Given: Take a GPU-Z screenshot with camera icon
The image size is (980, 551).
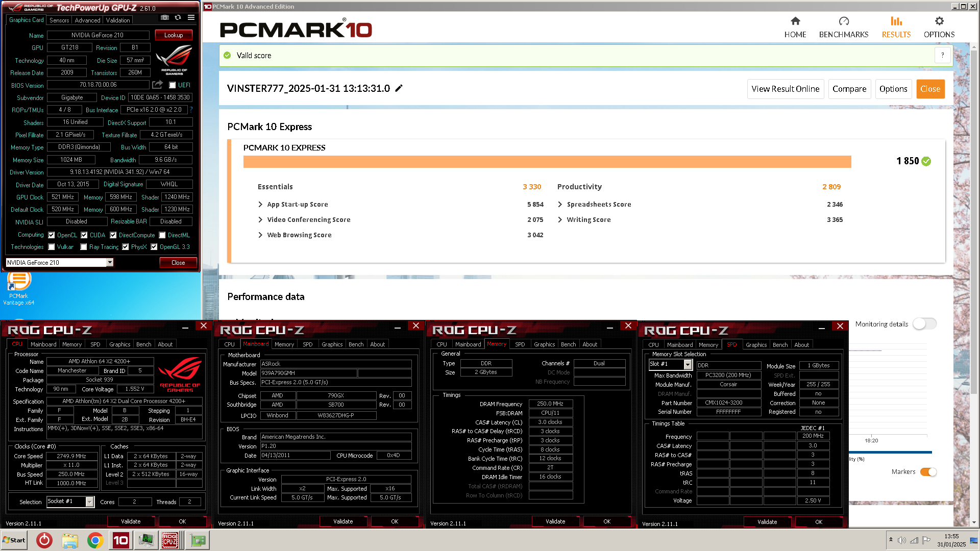Looking at the screenshot, I should (164, 18).
